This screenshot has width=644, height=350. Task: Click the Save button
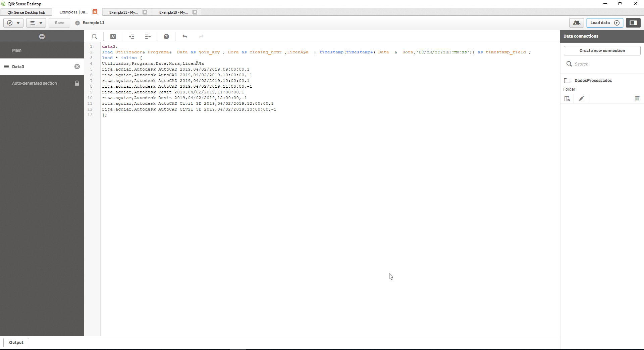[59, 23]
